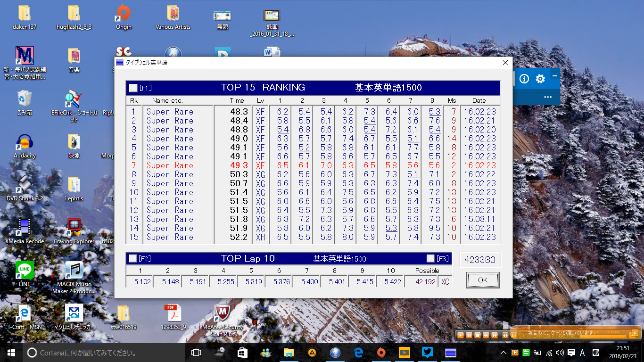Click Pause in the orange player widget
The width and height of the screenshot is (644, 362).
click(x=469, y=336)
